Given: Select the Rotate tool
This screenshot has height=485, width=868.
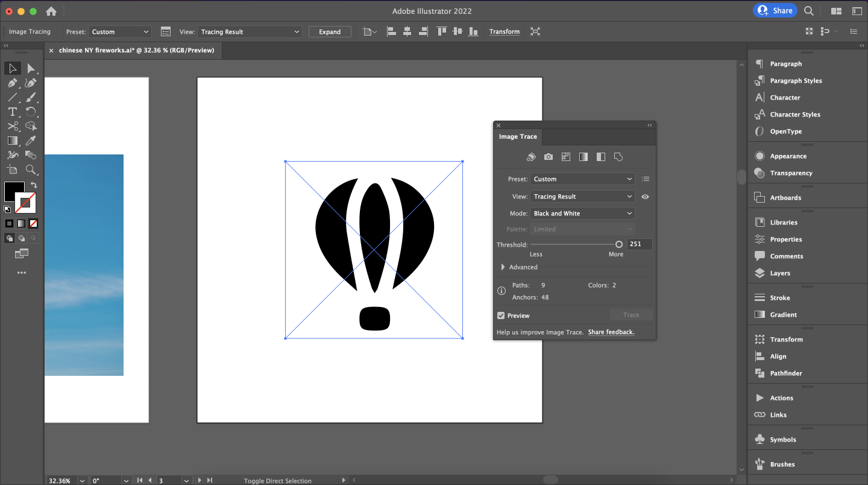Looking at the screenshot, I should point(31,112).
